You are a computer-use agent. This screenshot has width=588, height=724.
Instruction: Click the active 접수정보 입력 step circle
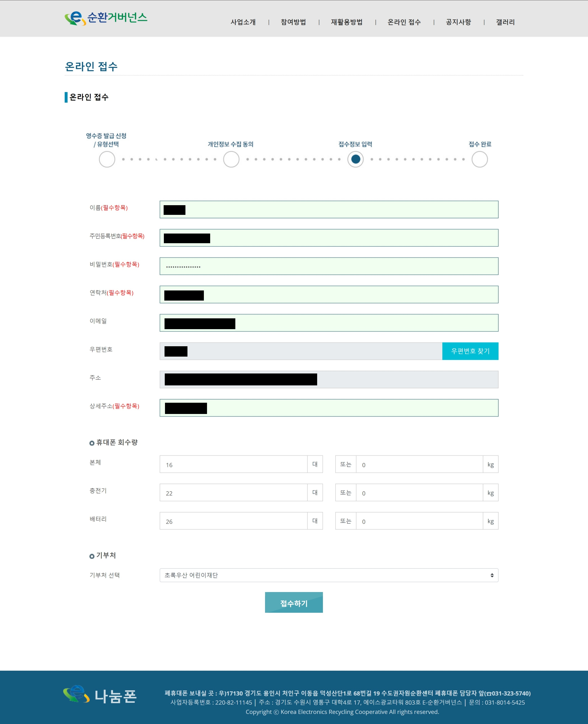355,159
